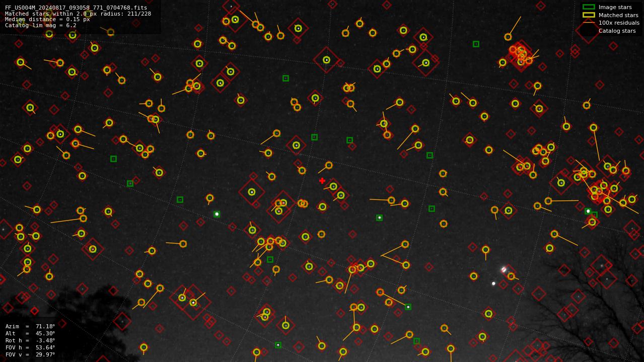Screen dimensions: 644x362
Task: Click the red cross at the image center
Action: click(x=322, y=181)
